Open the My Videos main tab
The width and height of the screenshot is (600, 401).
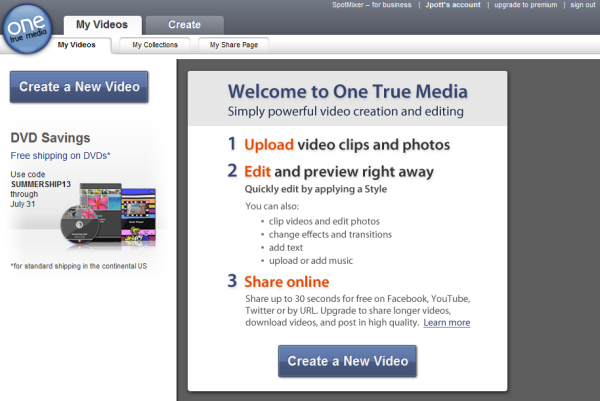tap(102, 25)
